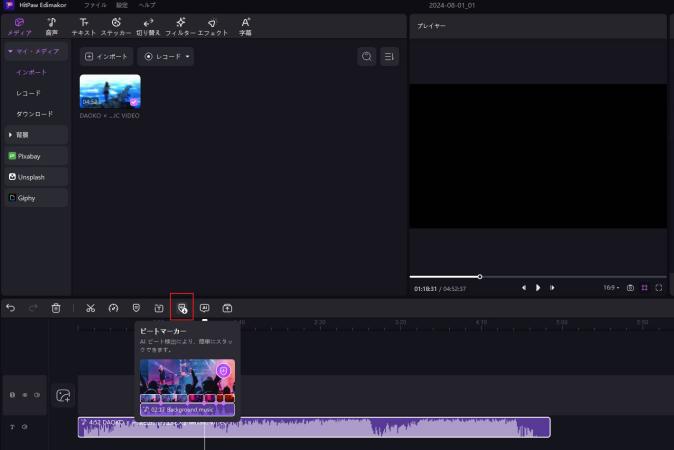674x450 pixels.
Task: Take a snapshot of the preview
Action: pyautogui.click(x=630, y=288)
